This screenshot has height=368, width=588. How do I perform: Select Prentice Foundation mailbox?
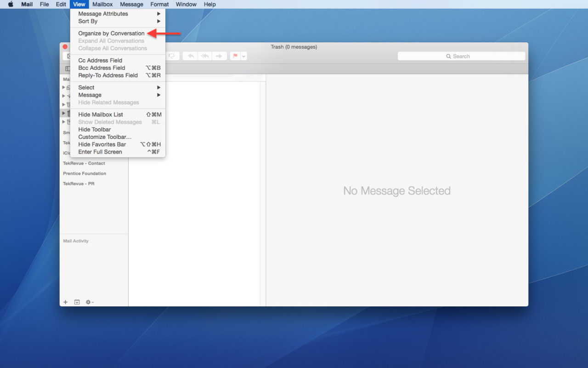point(85,173)
